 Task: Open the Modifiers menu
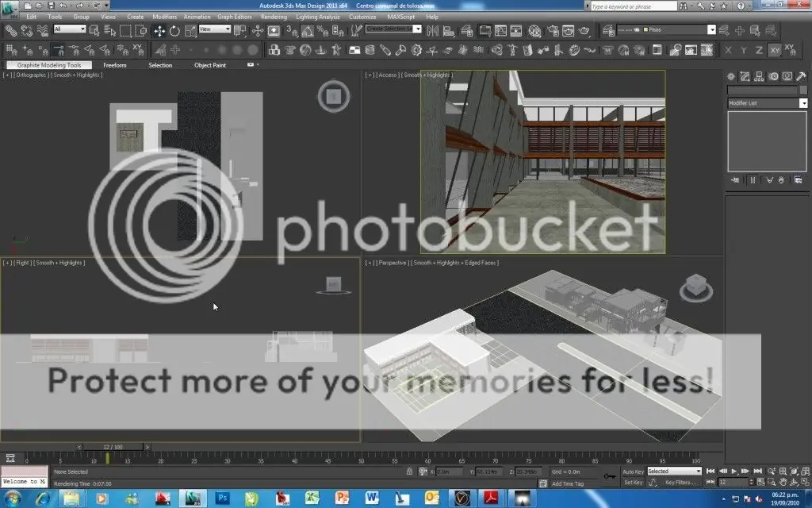tap(165, 17)
